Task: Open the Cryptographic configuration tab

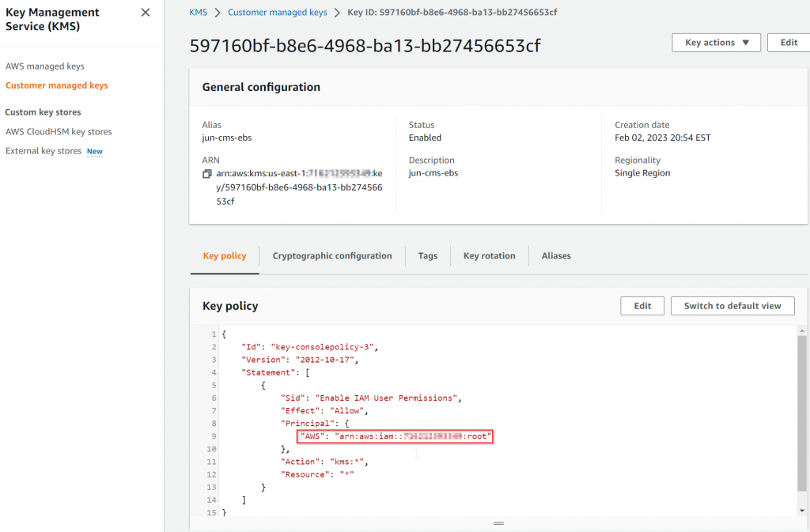Action: click(x=332, y=256)
